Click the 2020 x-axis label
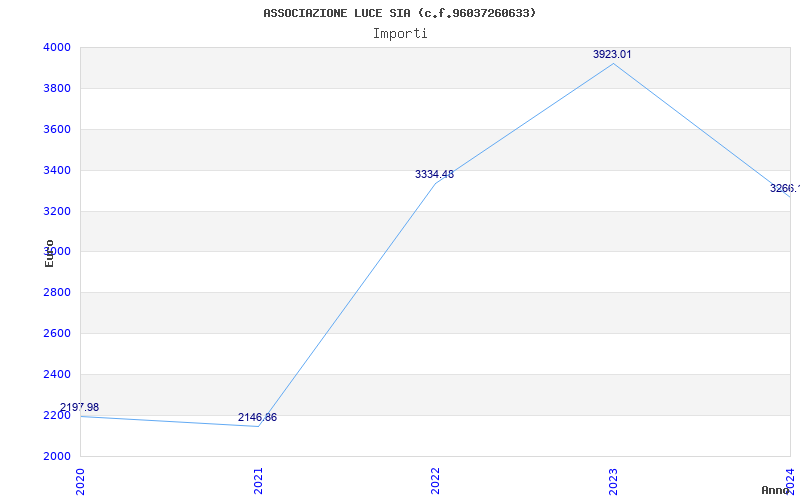Viewport: 800px width, 500px height. click(80, 480)
